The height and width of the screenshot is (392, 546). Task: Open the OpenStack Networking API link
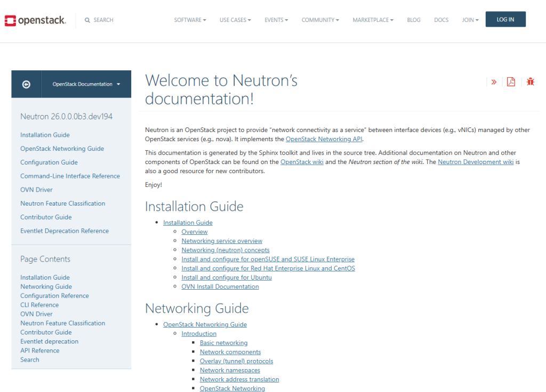tap(324, 139)
